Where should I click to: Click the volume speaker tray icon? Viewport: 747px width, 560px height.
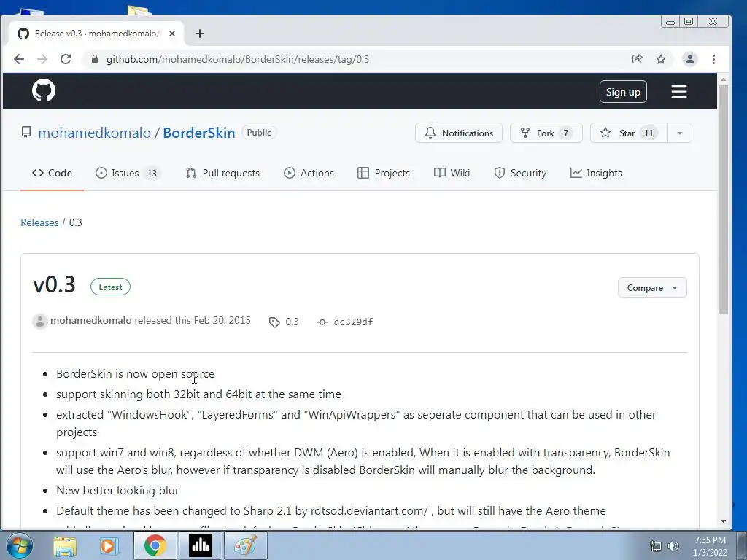673,546
